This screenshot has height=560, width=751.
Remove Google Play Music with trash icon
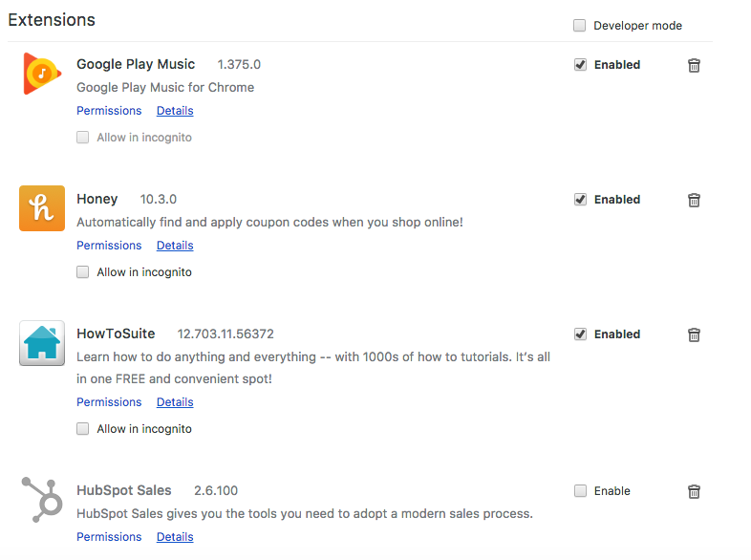pos(695,65)
